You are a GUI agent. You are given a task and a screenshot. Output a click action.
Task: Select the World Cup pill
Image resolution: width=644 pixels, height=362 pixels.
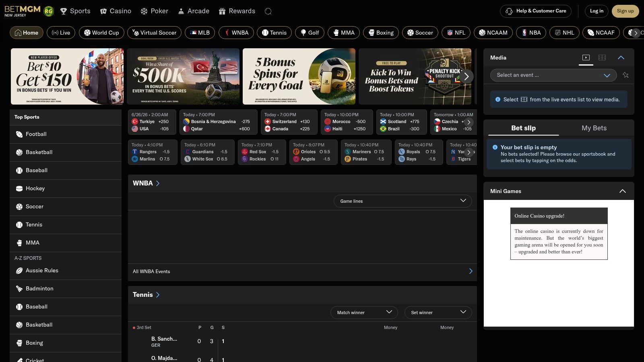click(101, 33)
